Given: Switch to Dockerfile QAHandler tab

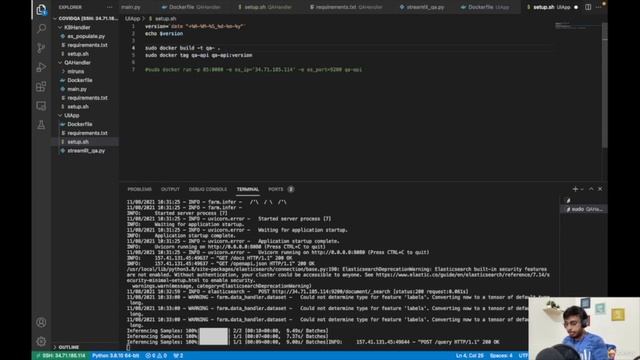Looking at the screenshot, I should [191, 7].
